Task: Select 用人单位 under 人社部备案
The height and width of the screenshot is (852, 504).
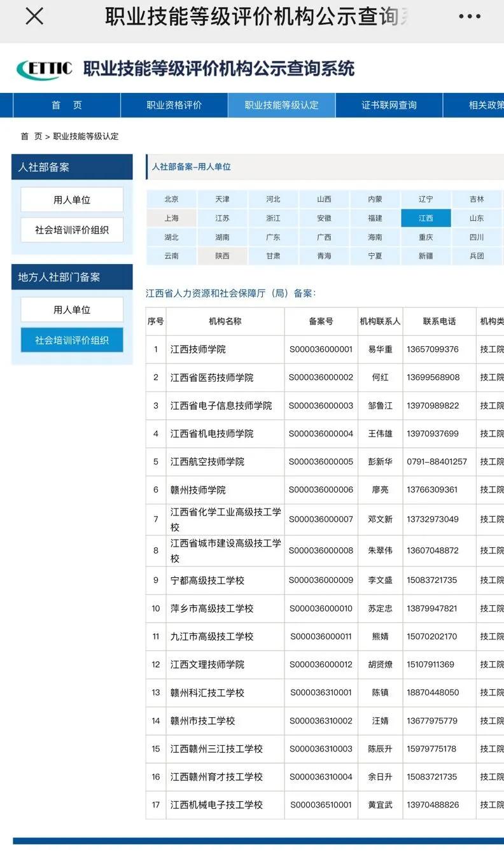Action: pos(72,200)
